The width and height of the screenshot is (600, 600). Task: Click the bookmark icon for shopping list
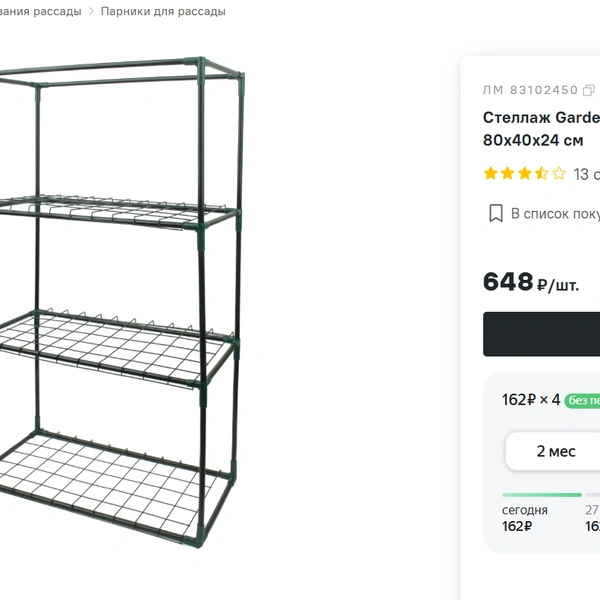(496, 213)
